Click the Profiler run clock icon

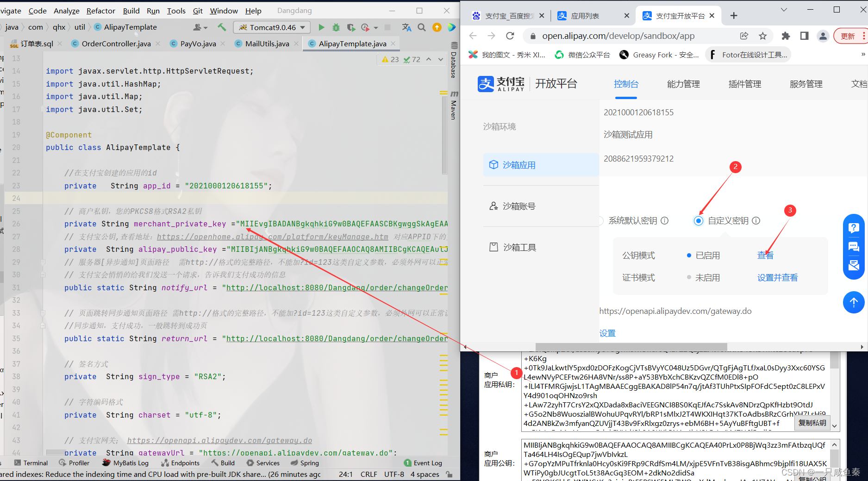[365, 27]
